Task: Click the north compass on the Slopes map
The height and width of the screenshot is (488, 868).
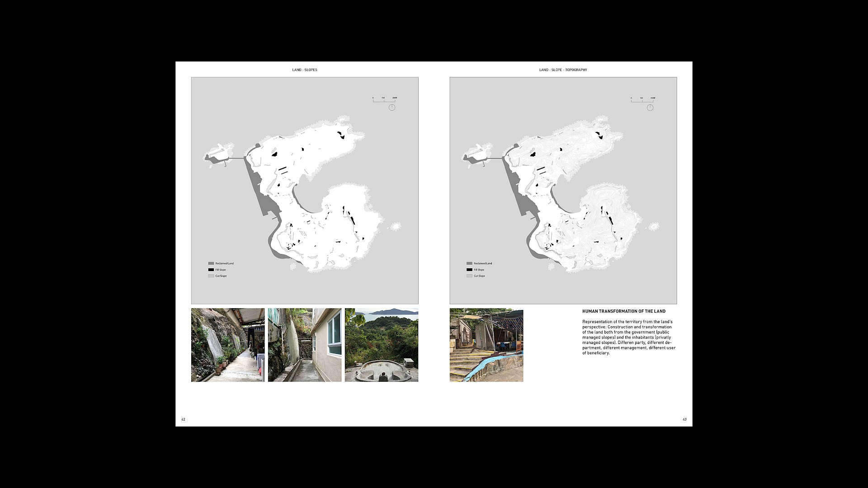Action: [392, 108]
